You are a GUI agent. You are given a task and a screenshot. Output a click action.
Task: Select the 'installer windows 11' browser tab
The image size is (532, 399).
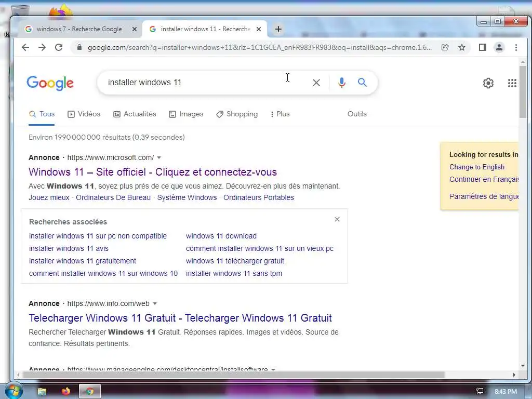coord(205,29)
